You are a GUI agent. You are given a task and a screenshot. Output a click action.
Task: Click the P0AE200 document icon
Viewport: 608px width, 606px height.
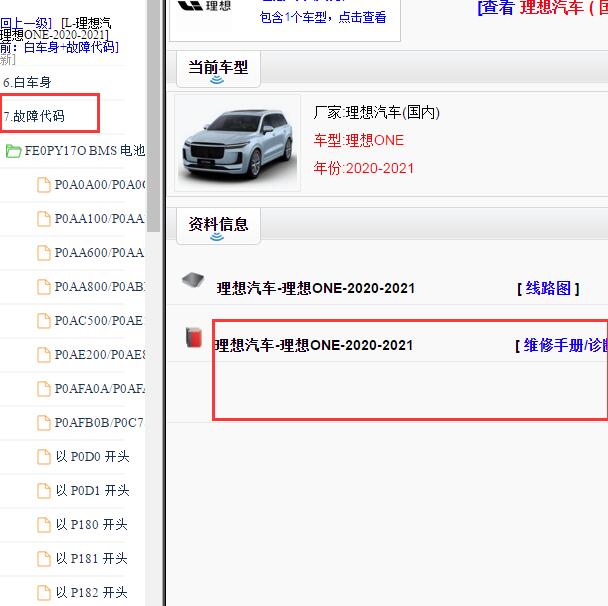pyautogui.click(x=43, y=355)
